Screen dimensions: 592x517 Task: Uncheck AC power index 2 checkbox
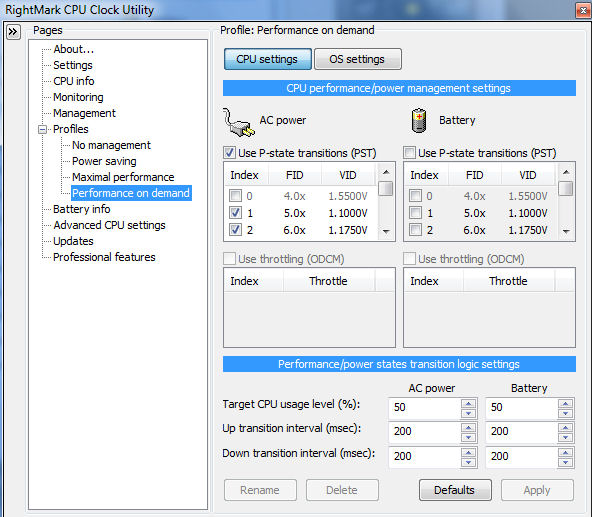(235, 230)
